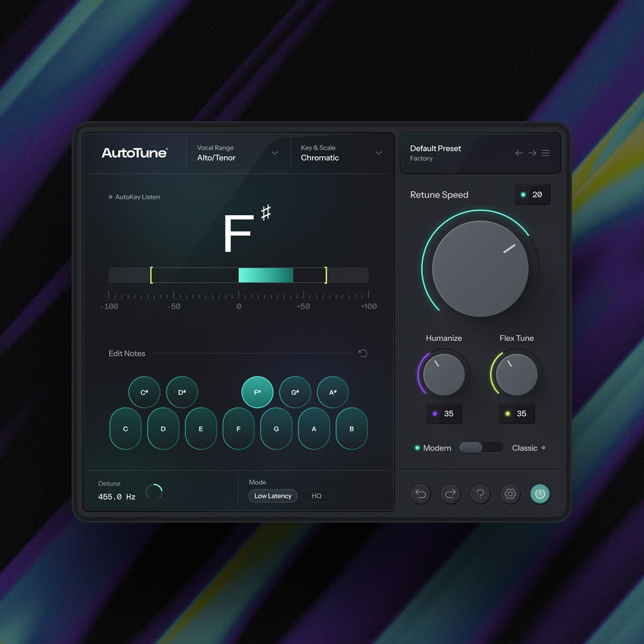Viewport: 644px width, 644px height.
Task: Click the +100 cents scale label
Action: pos(369,306)
